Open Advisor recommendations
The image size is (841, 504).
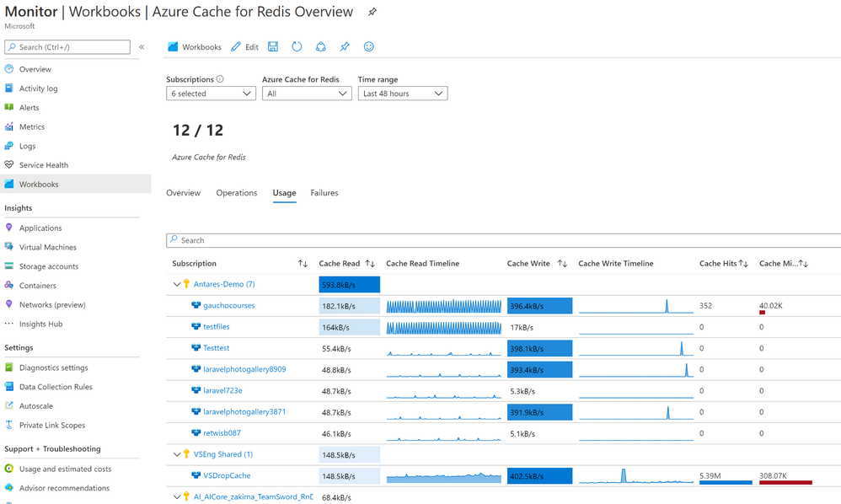[64, 488]
